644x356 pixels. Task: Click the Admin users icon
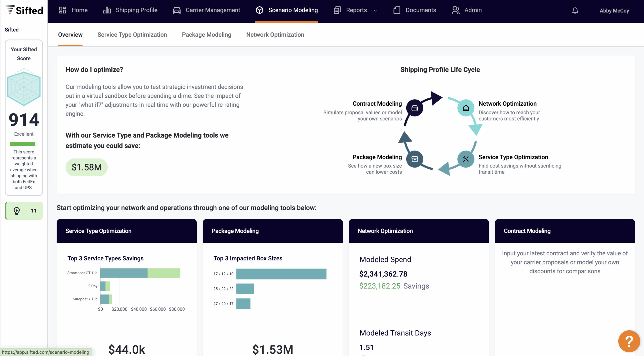pyautogui.click(x=456, y=10)
